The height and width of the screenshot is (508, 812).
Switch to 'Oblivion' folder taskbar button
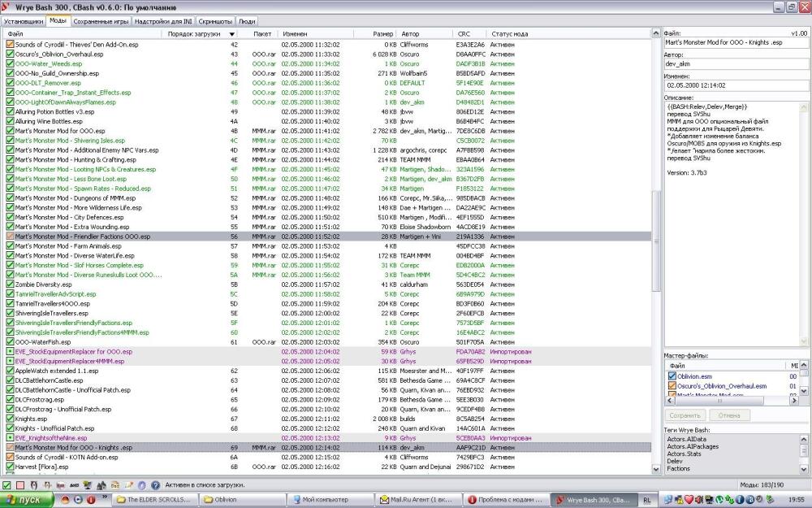242,500
